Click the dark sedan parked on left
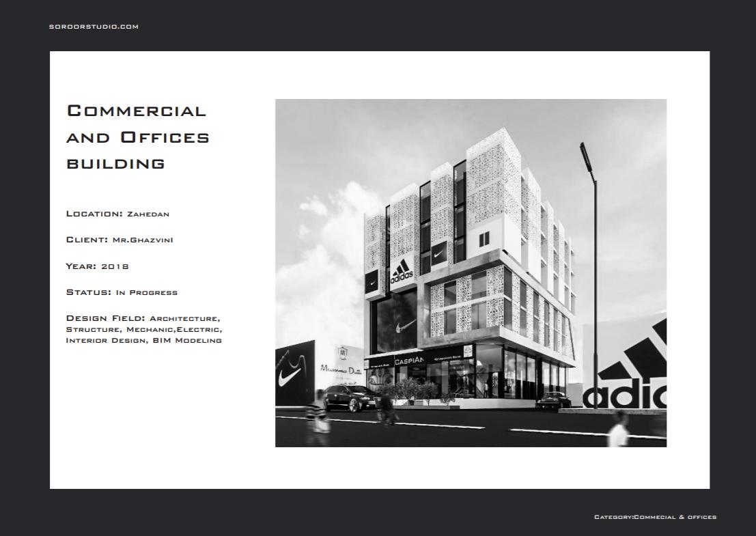 (348, 397)
